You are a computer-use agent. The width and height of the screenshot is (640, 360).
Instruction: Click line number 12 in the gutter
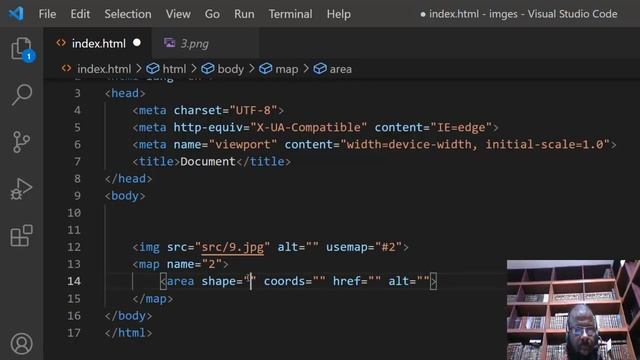(x=74, y=247)
